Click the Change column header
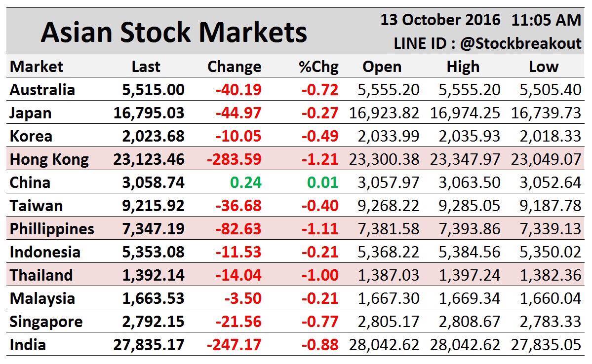The image size is (592, 364). (x=234, y=67)
